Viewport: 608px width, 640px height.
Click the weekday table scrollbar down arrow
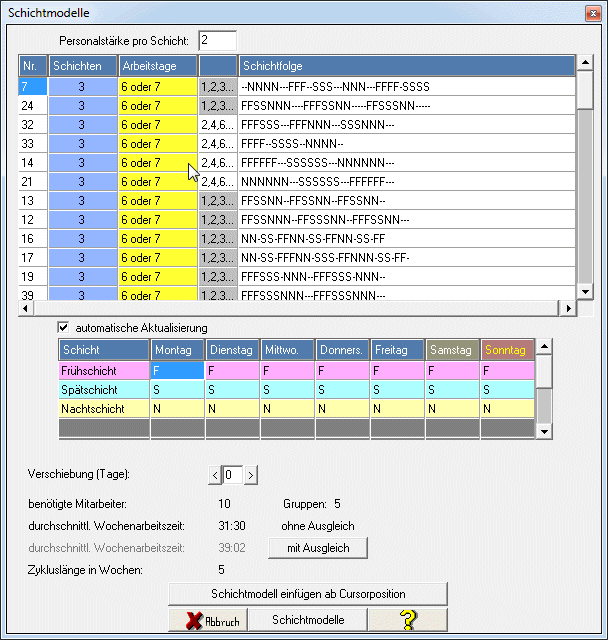click(x=544, y=431)
